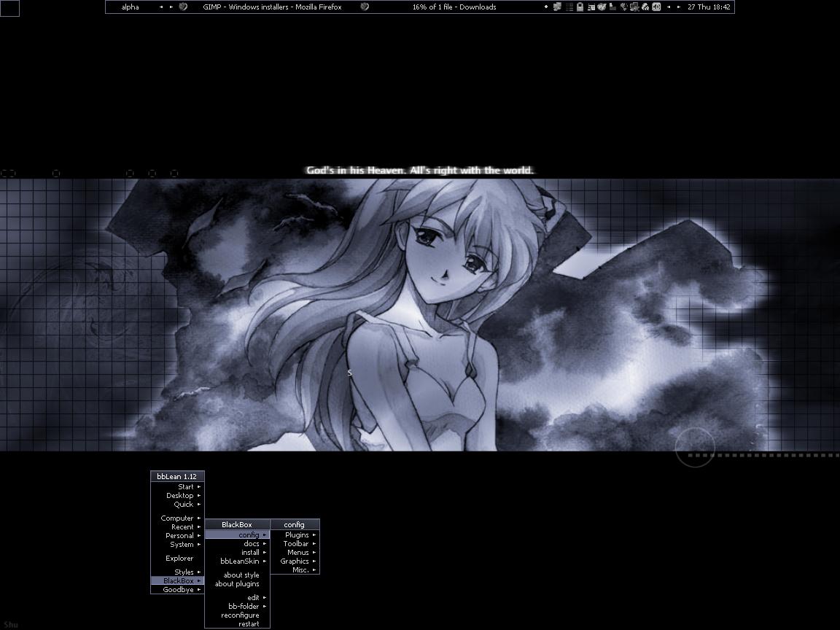840x630 pixels.
Task: Open the Graphics config submenu
Action: [295, 561]
